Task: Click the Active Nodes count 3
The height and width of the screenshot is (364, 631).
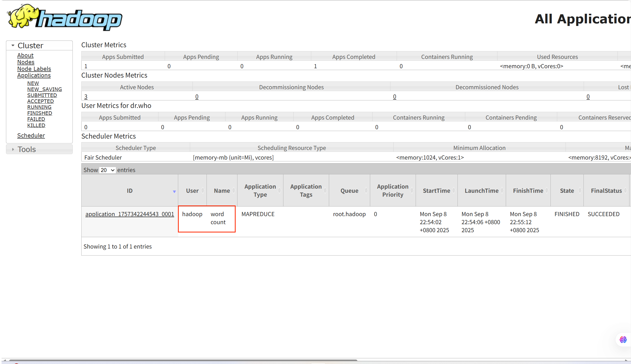Action: pos(86,97)
